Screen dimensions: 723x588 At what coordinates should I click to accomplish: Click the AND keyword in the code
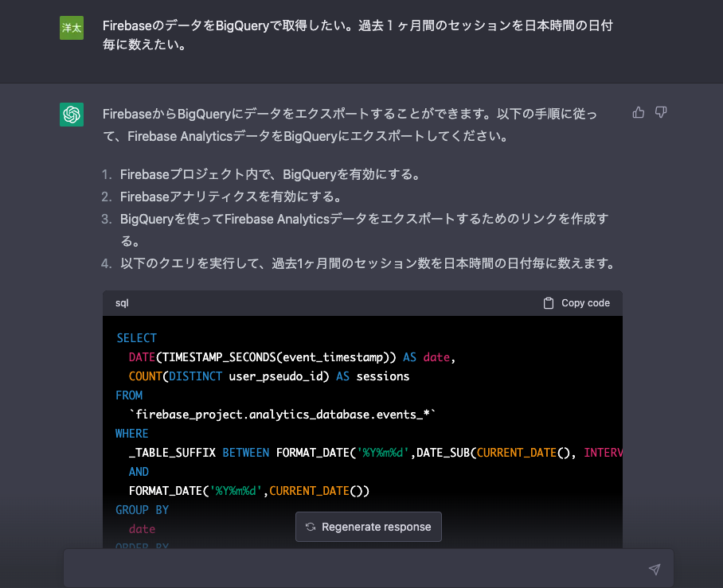pos(139,472)
